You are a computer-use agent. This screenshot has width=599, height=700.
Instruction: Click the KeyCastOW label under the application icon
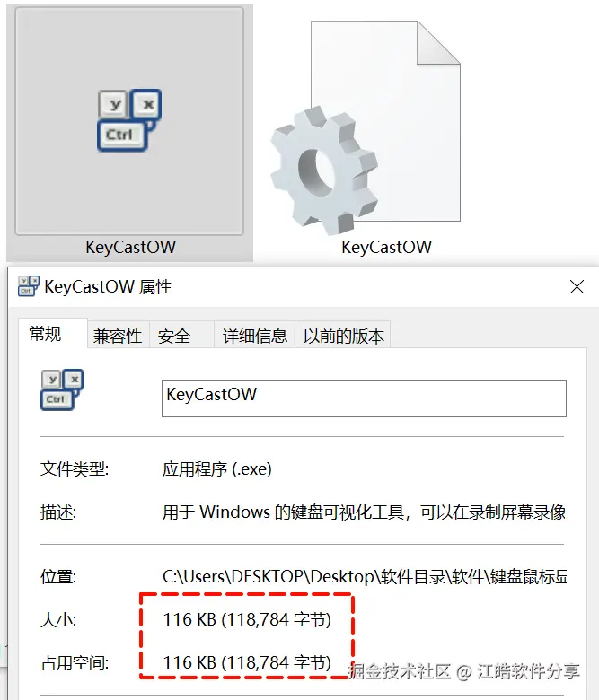click(130, 248)
